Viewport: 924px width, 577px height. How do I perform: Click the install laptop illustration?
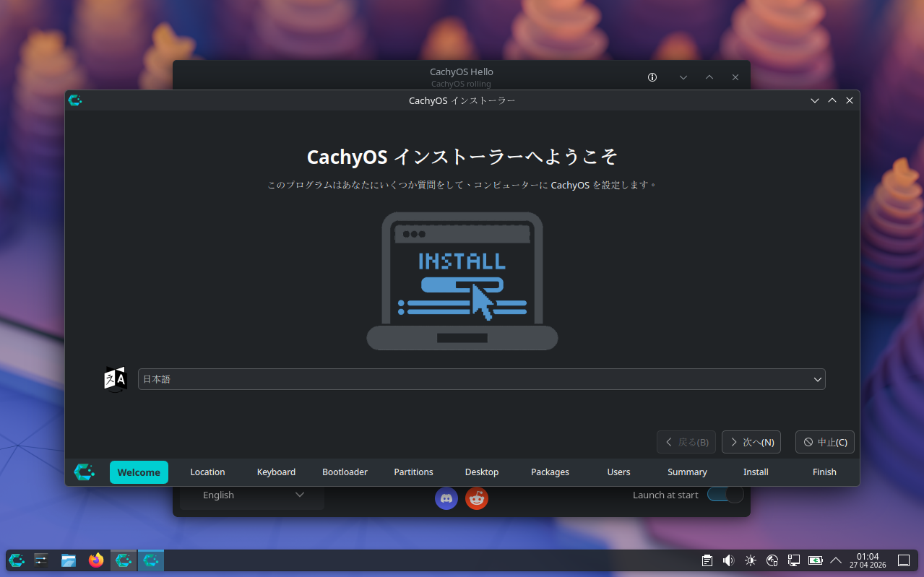[x=462, y=281]
